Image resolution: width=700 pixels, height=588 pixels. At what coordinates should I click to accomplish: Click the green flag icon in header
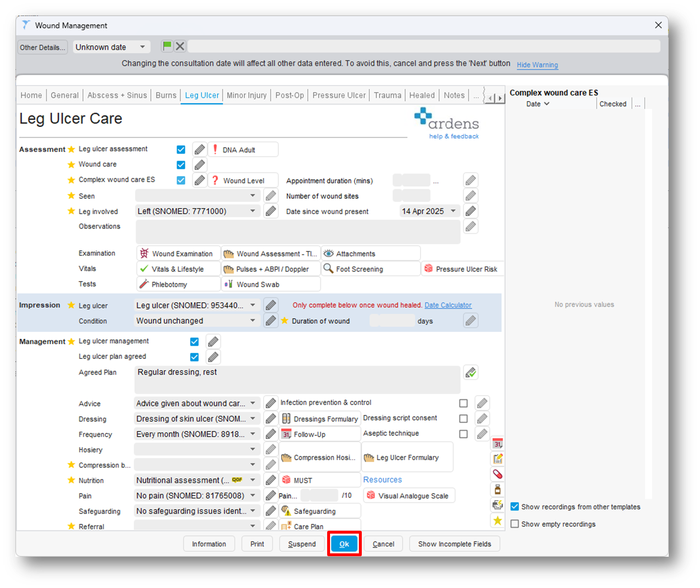(x=167, y=46)
